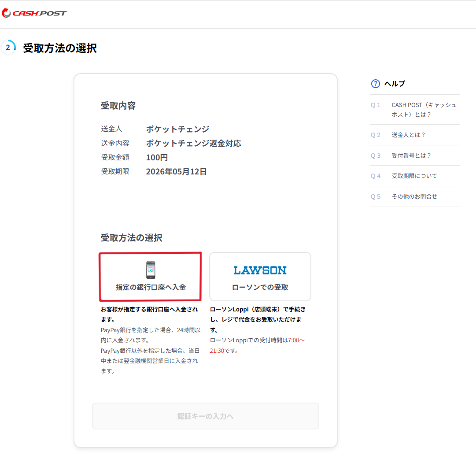The width and height of the screenshot is (476, 470).
Task: Click the お客様が指定する銀行口座へ入金されます text
Action: pyautogui.click(x=149, y=314)
